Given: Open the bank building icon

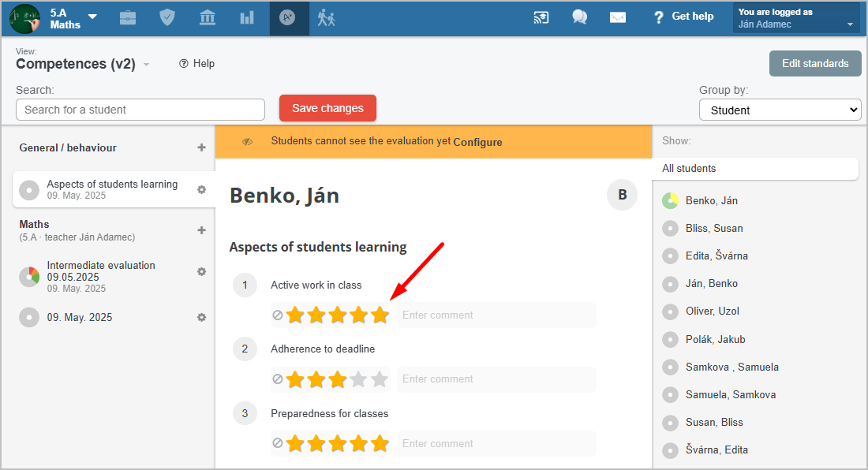Looking at the screenshot, I should pos(208,17).
